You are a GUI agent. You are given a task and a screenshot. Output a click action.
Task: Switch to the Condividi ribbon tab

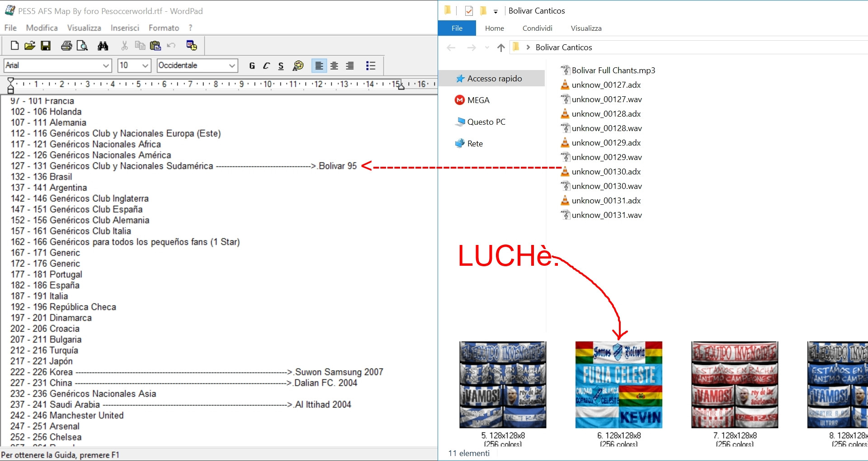(x=538, y=28)
